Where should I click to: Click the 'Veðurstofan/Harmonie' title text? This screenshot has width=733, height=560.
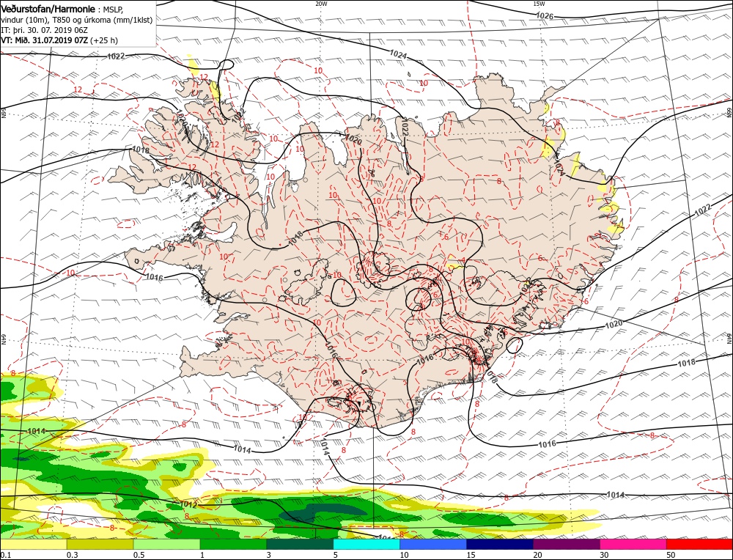click(49, 9)
